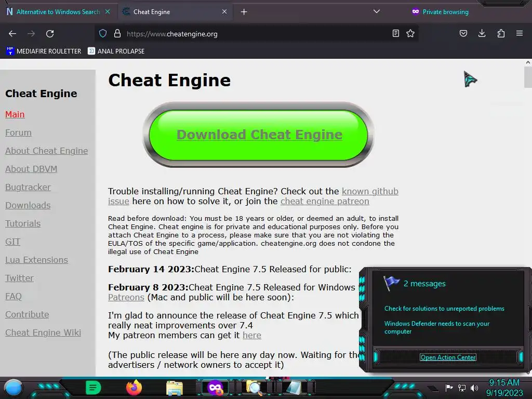
Task: Open Firefox application hamburger menu
Action: pos(520,33)
